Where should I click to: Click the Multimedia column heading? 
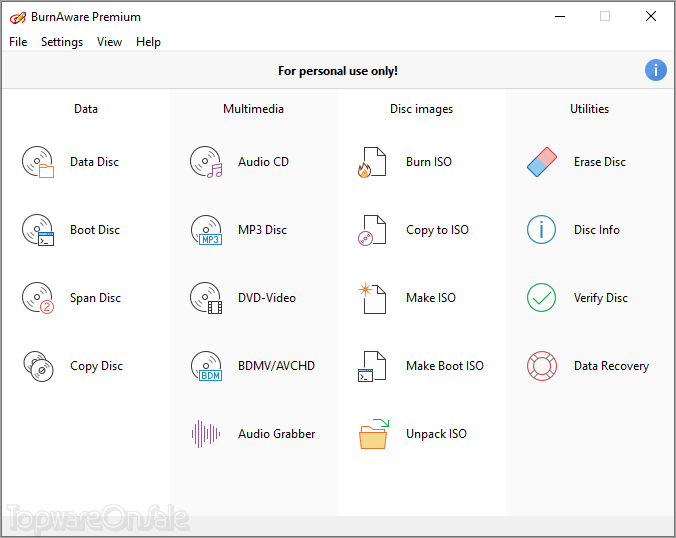point(254,109)
